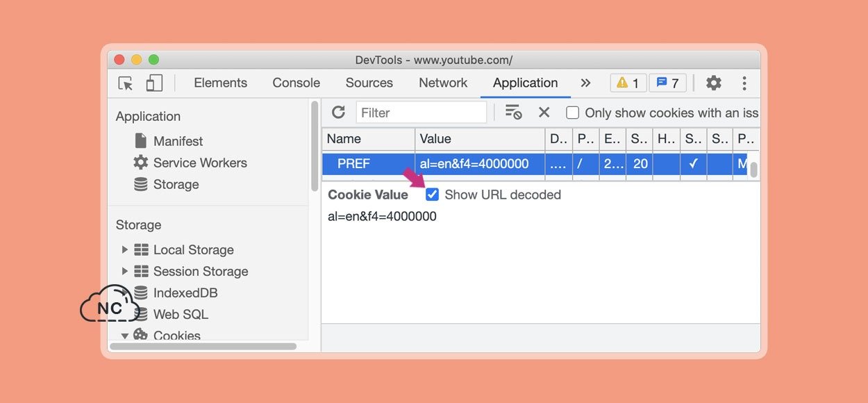Sort by the Value column header
The height and width of the screenshot is (403, 868).
tap(480, 139)
